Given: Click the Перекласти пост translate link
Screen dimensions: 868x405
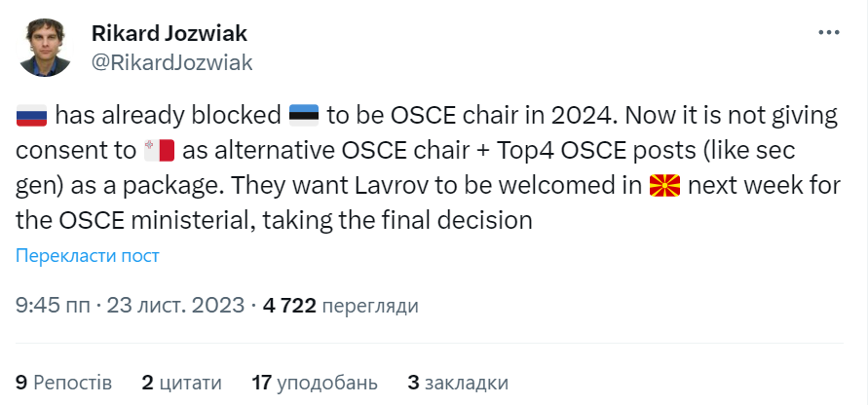Looking at the screenshot, I should [87, 256].
